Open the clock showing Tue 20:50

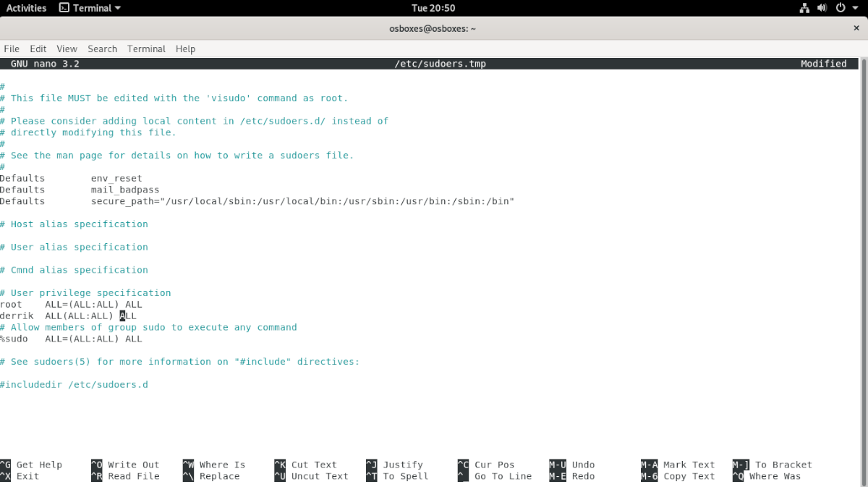[x=433, y=8]
